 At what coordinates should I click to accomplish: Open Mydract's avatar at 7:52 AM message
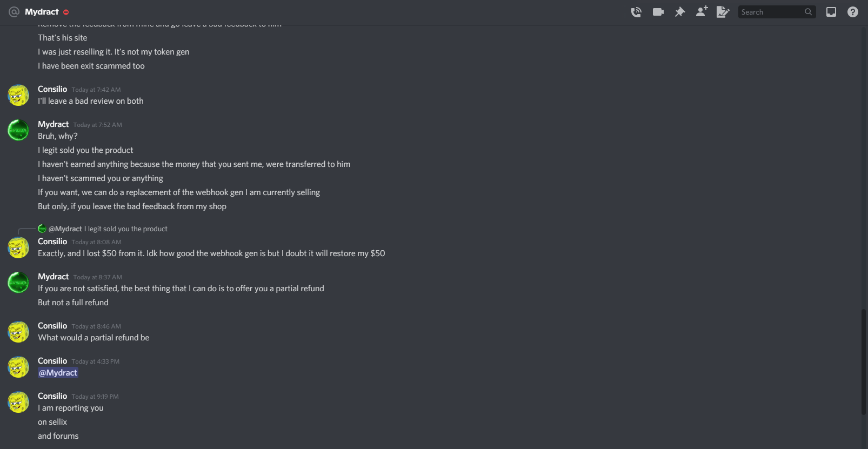point(18,130)
